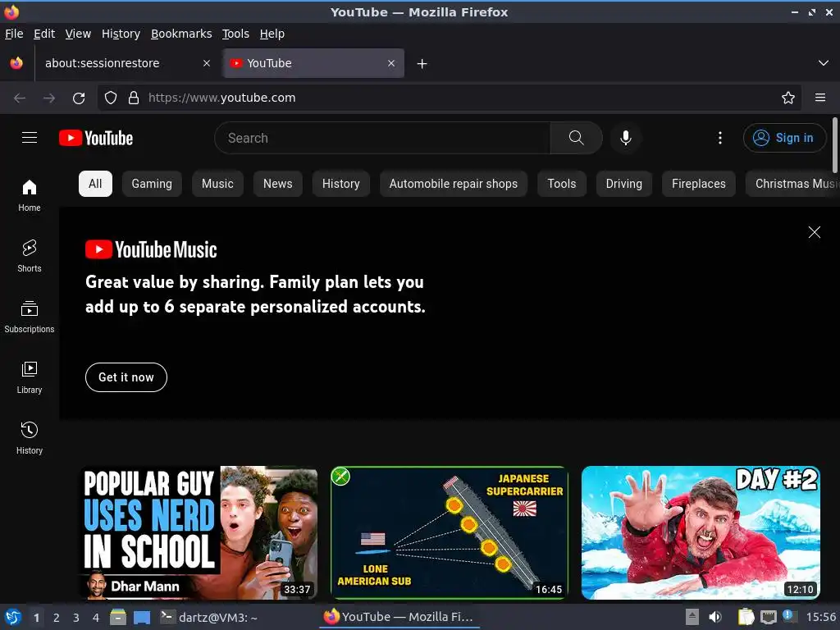Select Automobile repair shops chip
Image resolution: width=840 pixels, height=630 pixels.
(x=453, y=184)
